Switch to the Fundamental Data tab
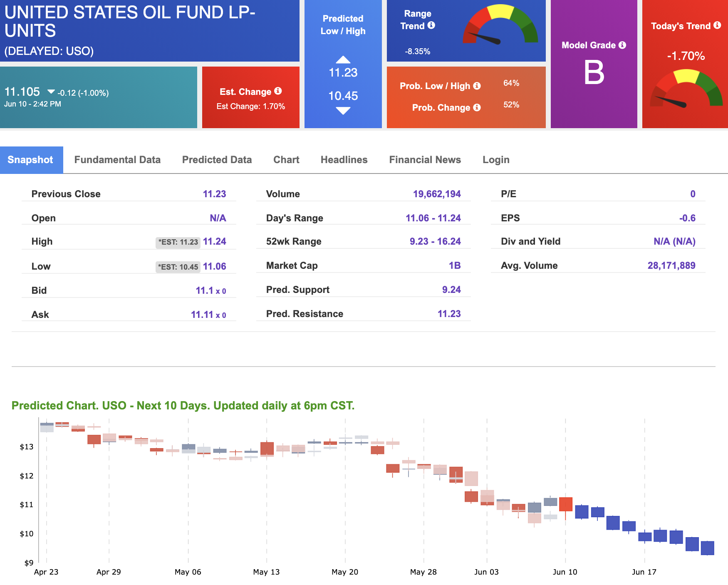Screen dimensions: 728x585 tap(117, 160)
